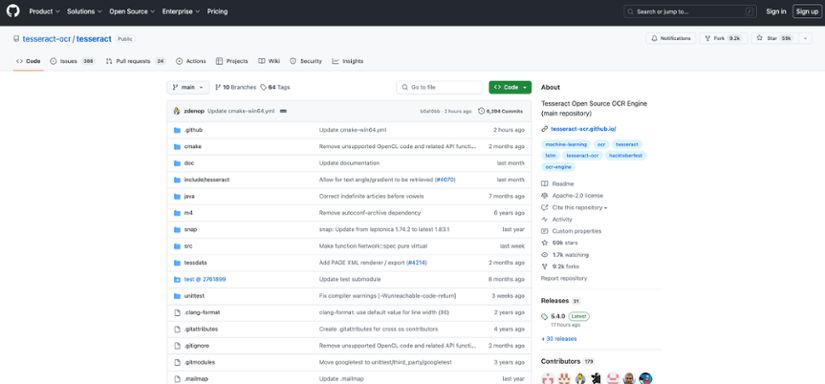The image size is (825, 384).
Task: View the 10 Branches link
Action: pos(235,87)
